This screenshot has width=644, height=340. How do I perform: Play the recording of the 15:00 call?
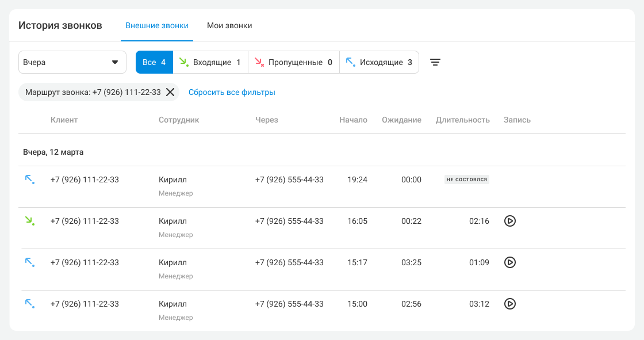pyautogui.click(x=509, y=304)
